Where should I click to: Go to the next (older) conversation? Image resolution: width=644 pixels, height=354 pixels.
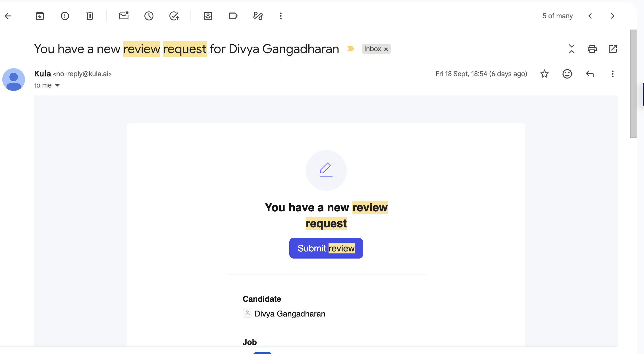613,16
